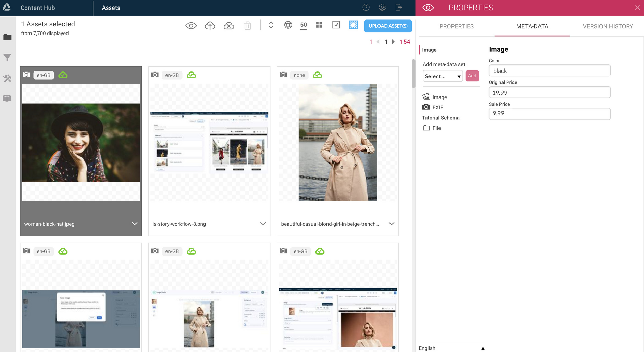Screen dimensions: 644x352
Task: Click the none locale badge
Action: [299, 75]
